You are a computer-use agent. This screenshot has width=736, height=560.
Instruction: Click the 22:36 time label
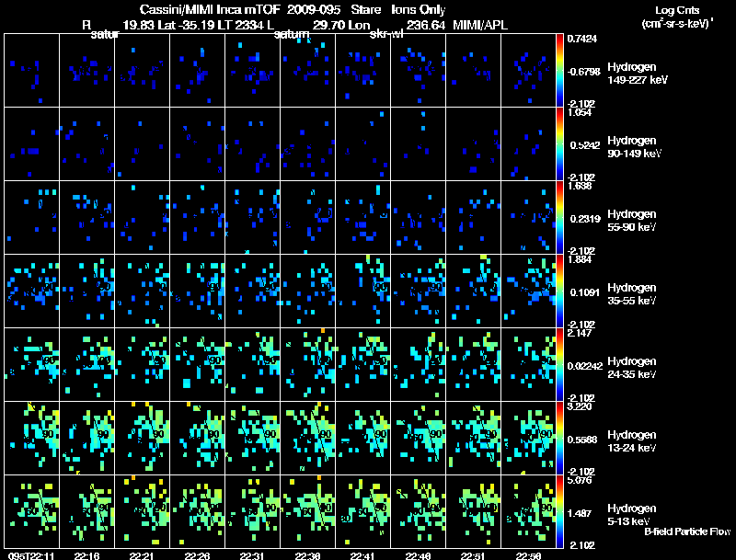pyautogui.click(x=307, y=555)
